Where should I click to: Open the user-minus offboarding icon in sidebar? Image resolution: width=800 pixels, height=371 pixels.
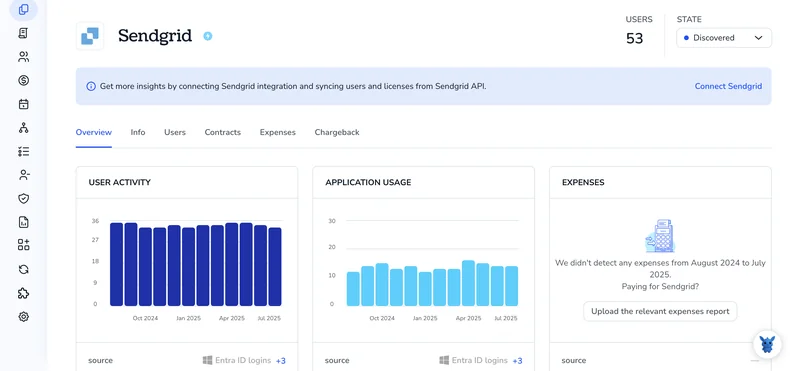[x=23, y=175]
